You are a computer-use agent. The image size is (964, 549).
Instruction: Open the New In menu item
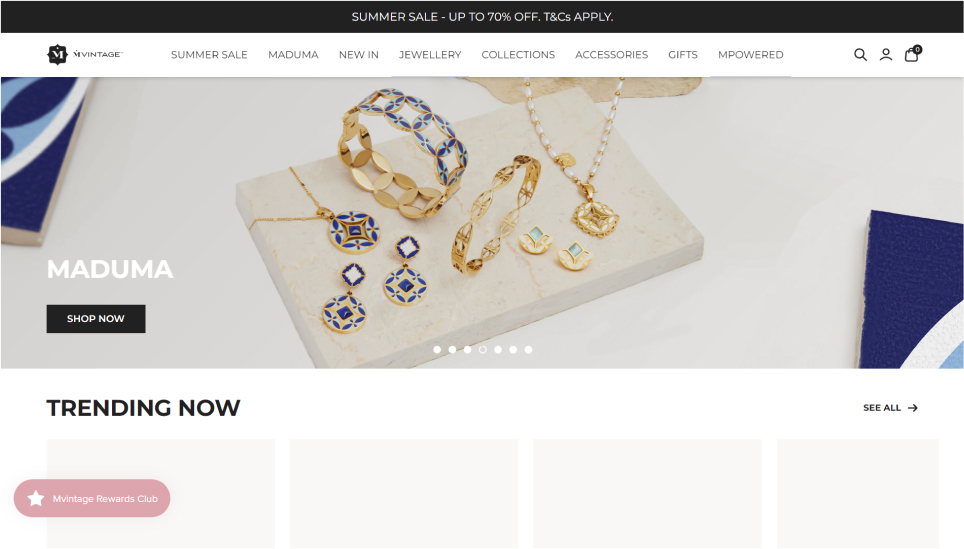(x=358, y=55)
